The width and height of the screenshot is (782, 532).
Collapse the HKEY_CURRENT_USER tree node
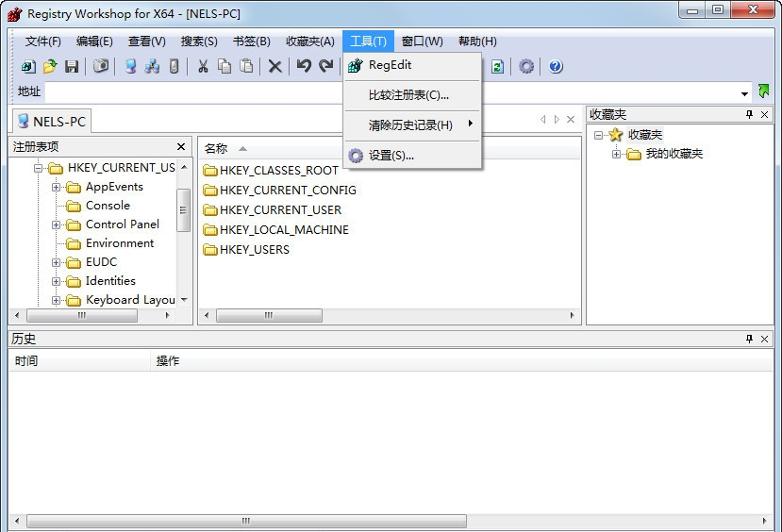(38, 168)
